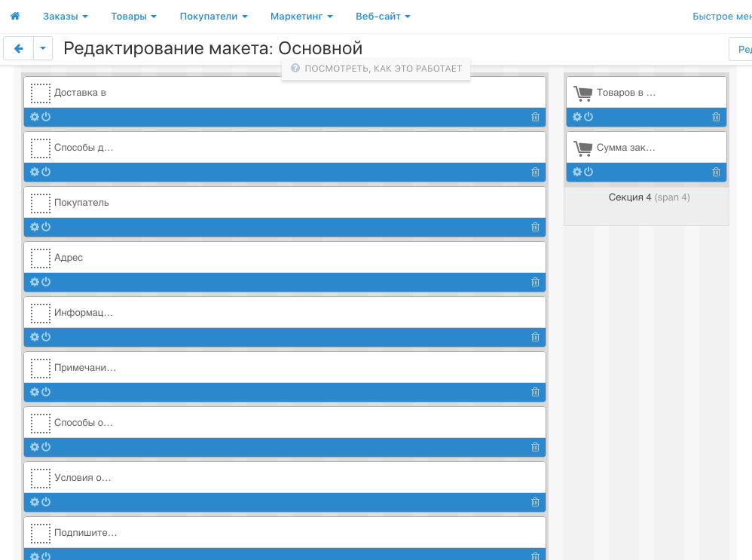Open settings gear for Доставка в block
This screenshot has width=752, height=560.
point(35,117)
